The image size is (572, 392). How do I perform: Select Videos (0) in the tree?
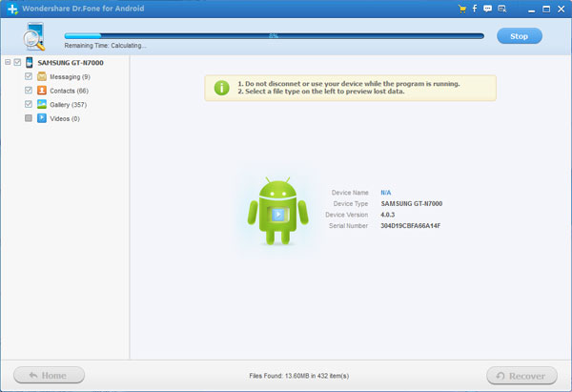(x=65, y=118)
